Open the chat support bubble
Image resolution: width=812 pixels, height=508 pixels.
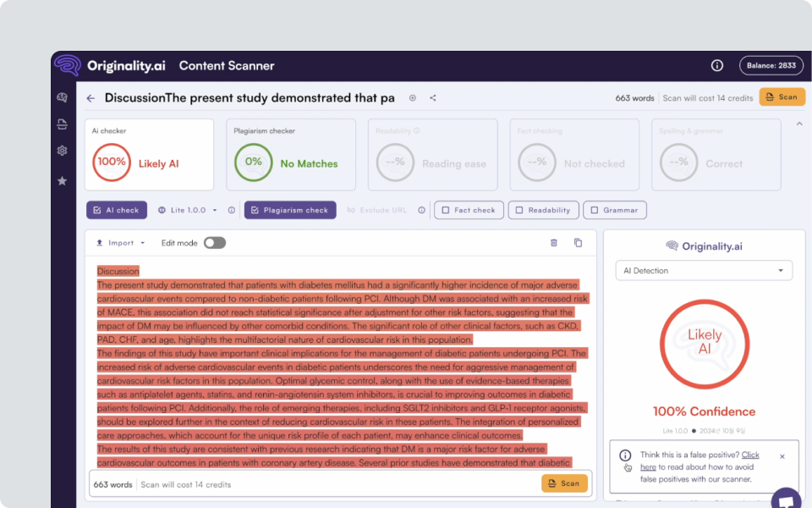click(786, 499)
